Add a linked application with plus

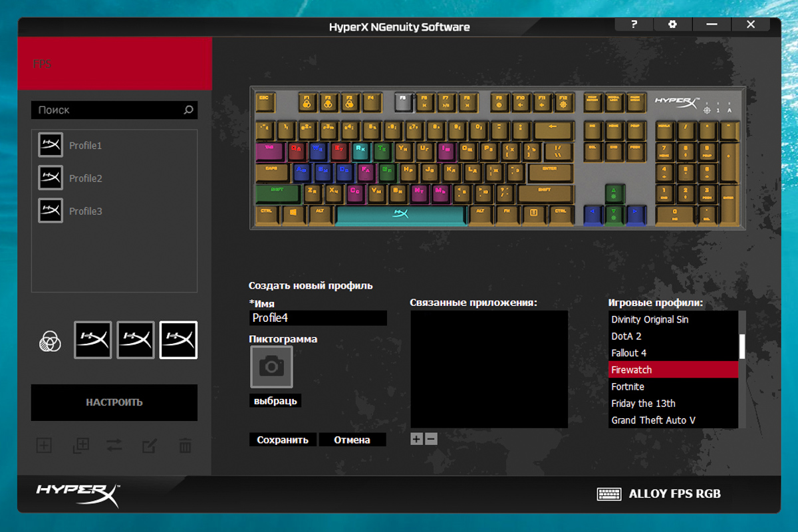pyautogui.click(x=416, y=439)
